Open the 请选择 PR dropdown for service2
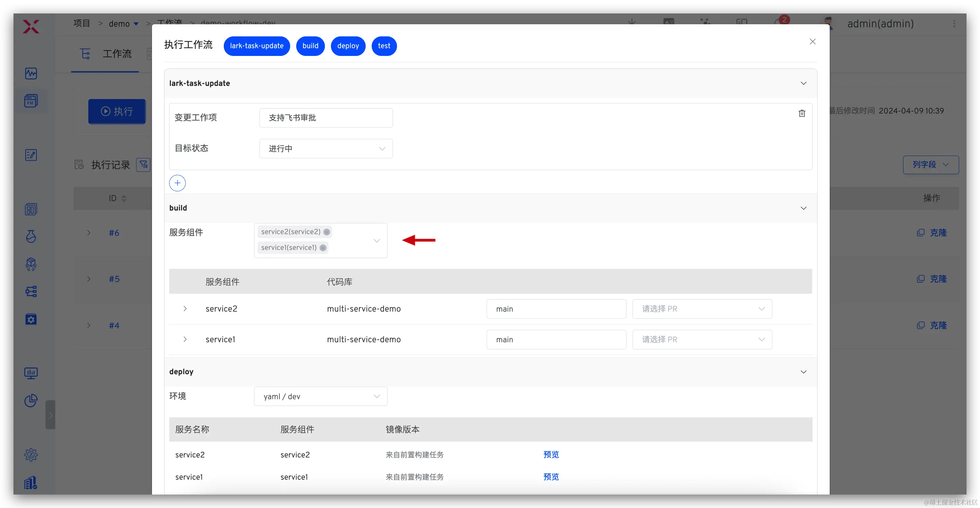 (702, 309)
